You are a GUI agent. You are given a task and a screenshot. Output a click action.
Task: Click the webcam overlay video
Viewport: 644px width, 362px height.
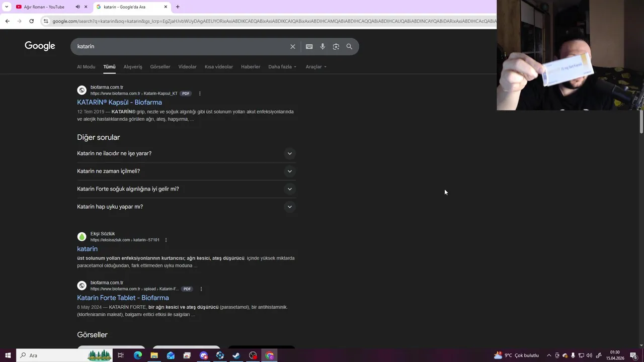tap(570, 55)
